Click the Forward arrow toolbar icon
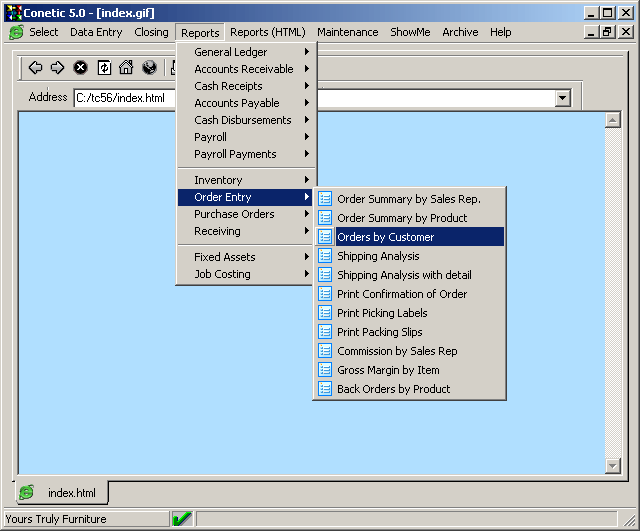This screenshot has width=640, height=531. [x=57, y=68]
